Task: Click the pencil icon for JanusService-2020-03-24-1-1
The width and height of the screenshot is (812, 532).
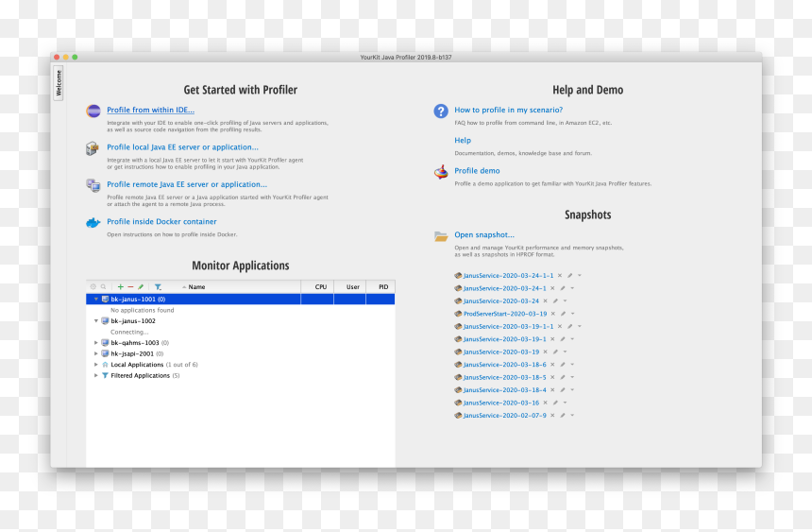Action: pyautogui.click(x=569, y=275)
